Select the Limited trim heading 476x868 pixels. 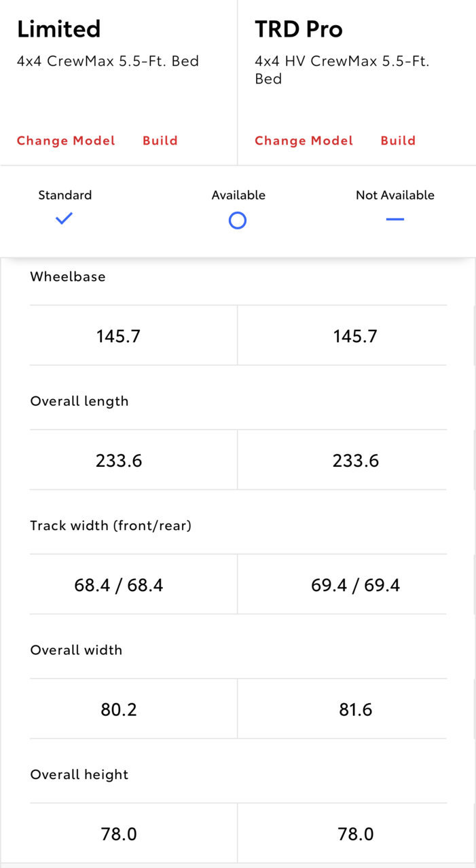point(59,29)
